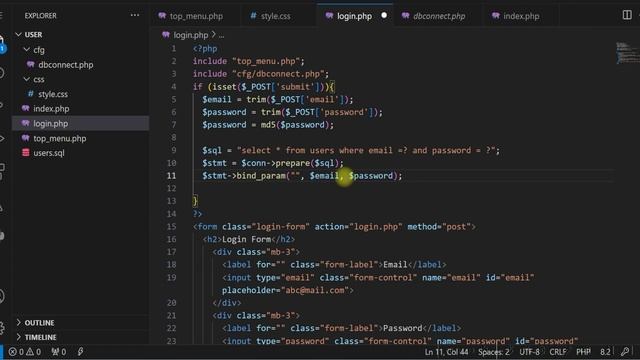This screenshot has width=640, height=360.
Task: Collapse the css folder chevron
Action: [27, 79]
